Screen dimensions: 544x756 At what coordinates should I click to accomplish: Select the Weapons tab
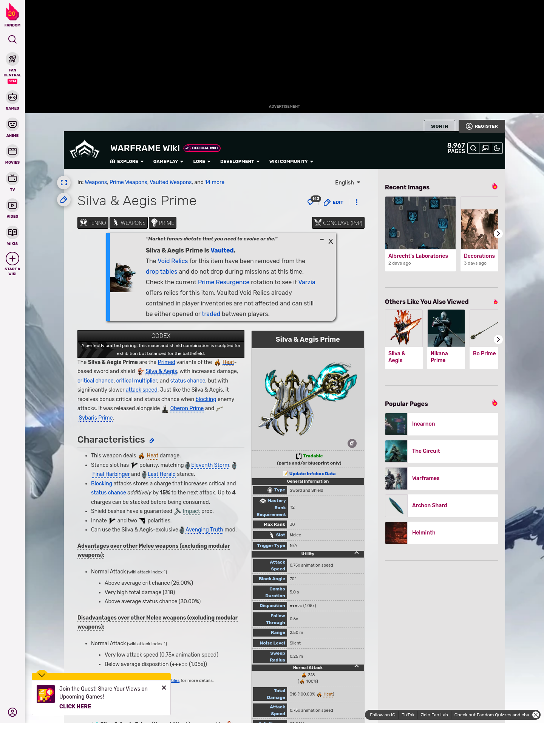128,223
